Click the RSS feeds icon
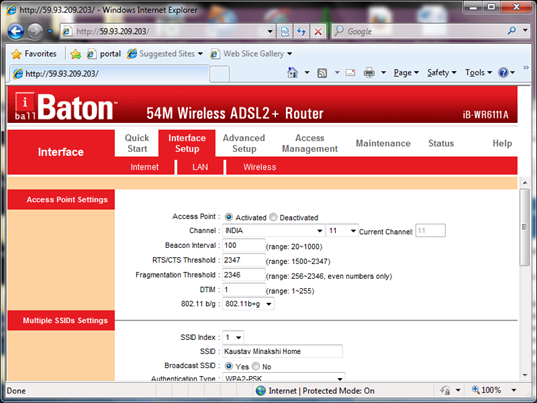This screenshot has width=537, height=403. [x=322, y=73]
